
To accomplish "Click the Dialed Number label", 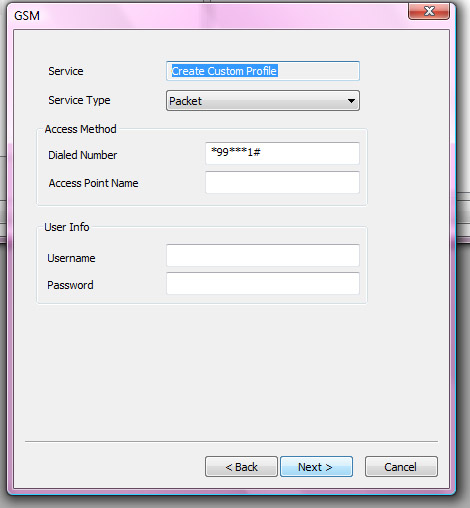I will tap(83, 155).
